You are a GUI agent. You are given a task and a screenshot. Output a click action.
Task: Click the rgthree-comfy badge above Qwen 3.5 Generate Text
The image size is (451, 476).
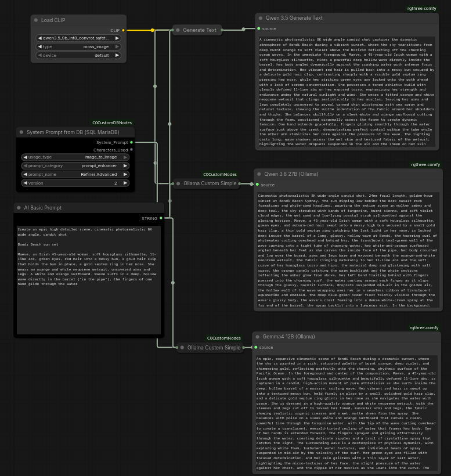click(x=421, y=9)
